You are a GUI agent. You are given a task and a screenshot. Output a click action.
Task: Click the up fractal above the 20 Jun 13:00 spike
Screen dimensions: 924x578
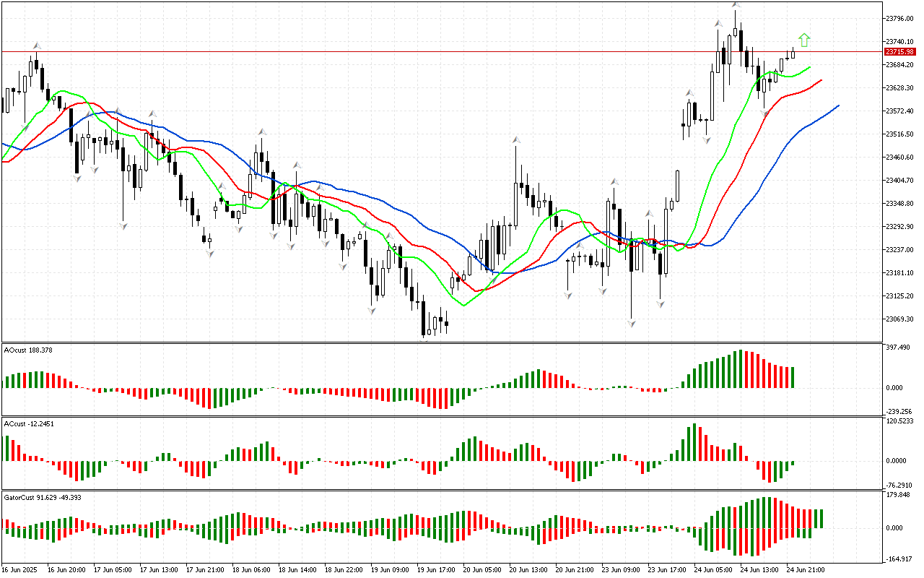pyautogui.click(x=515, y=139)
